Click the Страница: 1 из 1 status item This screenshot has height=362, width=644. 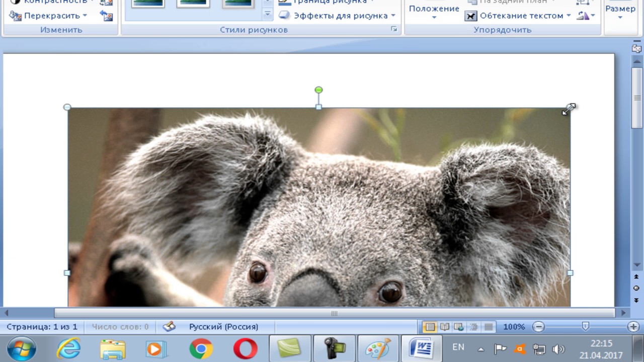tap(42, 327)
